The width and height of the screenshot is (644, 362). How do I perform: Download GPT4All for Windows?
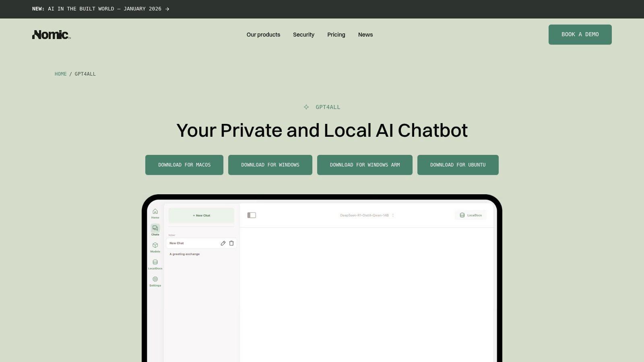coord(270,165)
